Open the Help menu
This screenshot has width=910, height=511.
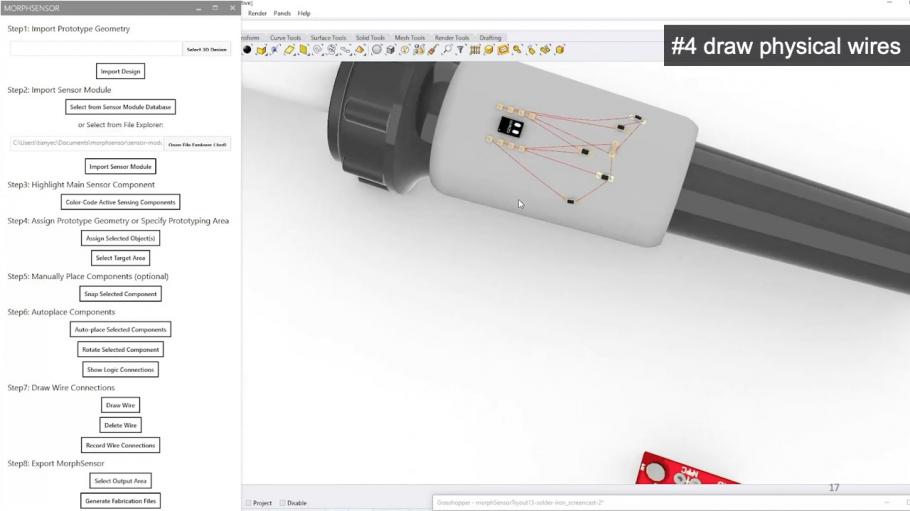pos(304,13)
